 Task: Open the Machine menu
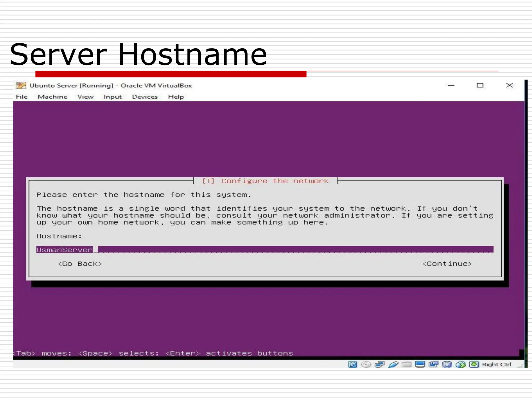click(x=52, y=97)
